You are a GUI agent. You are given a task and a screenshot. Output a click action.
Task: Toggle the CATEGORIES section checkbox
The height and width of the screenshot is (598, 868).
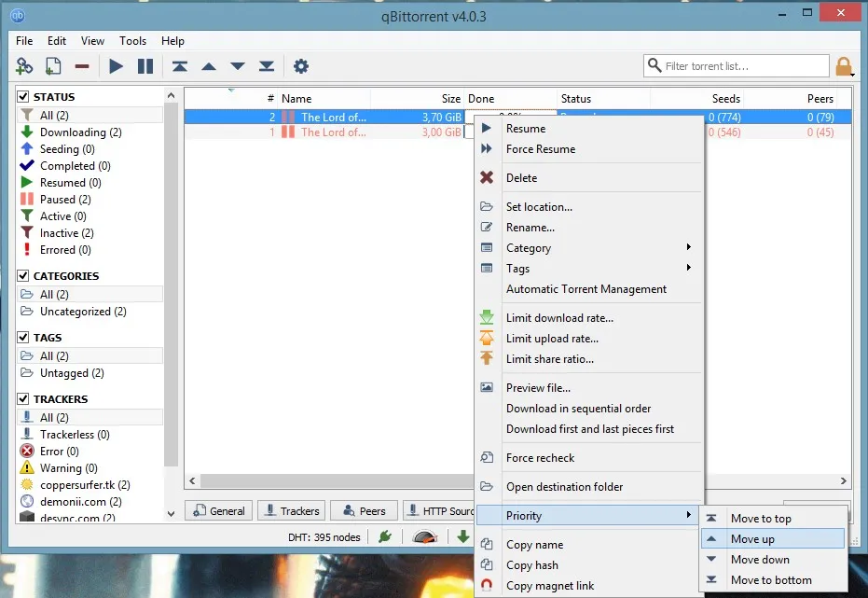23,276
